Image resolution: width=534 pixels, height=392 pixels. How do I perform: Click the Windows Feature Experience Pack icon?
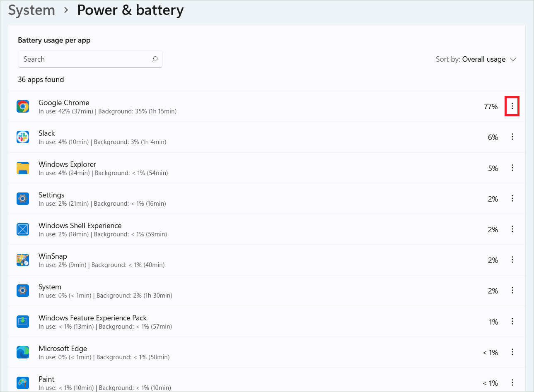[x=23, y=322]
